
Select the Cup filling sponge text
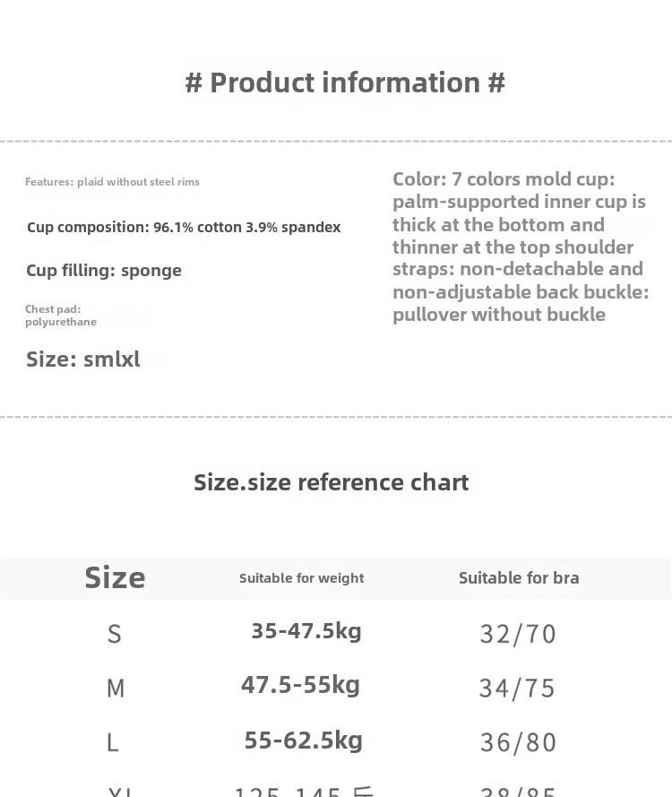(104, 271)
